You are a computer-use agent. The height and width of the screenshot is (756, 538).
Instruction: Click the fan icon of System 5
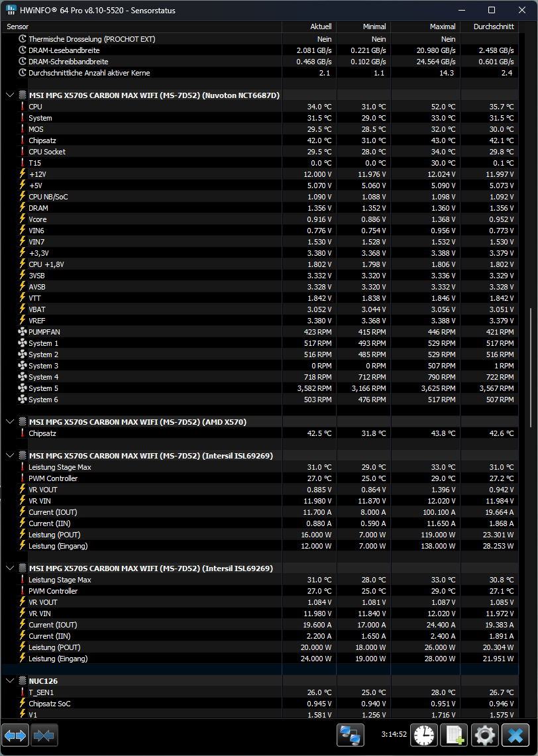22,388
